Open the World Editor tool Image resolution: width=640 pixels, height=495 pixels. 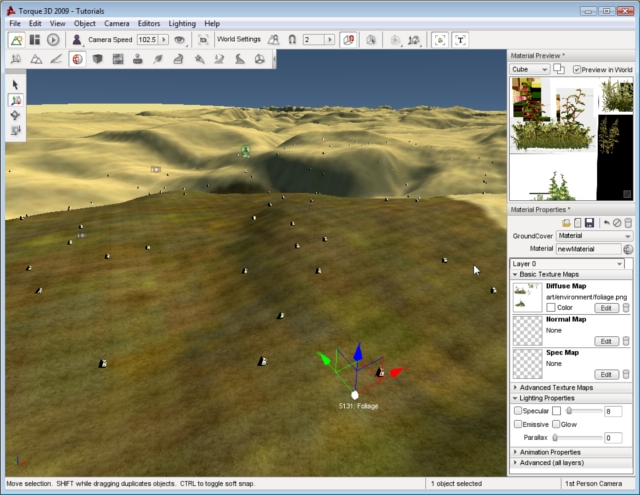tap(17, 40)
